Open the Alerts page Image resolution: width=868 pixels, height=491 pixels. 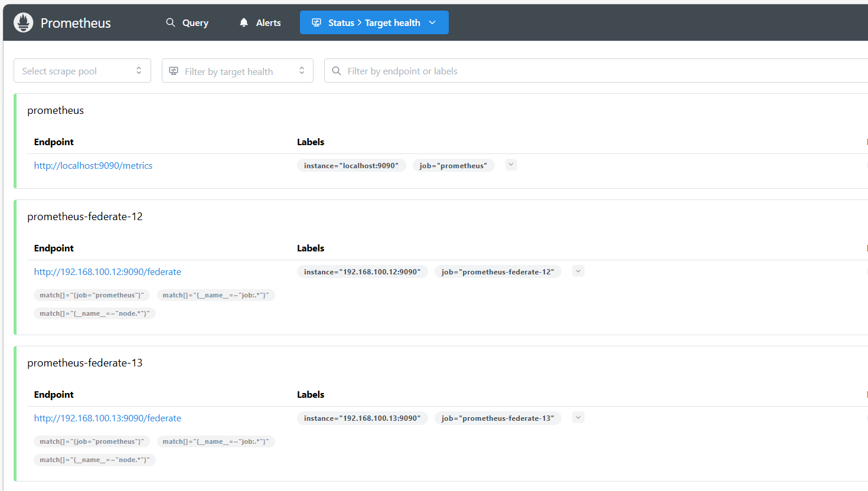(260, 22)
